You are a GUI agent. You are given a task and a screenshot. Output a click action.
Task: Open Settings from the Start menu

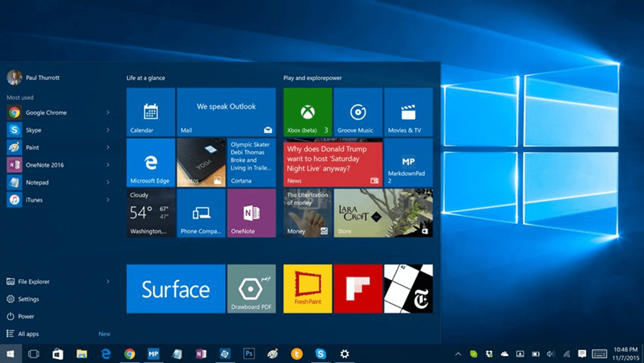coord(28,300)
